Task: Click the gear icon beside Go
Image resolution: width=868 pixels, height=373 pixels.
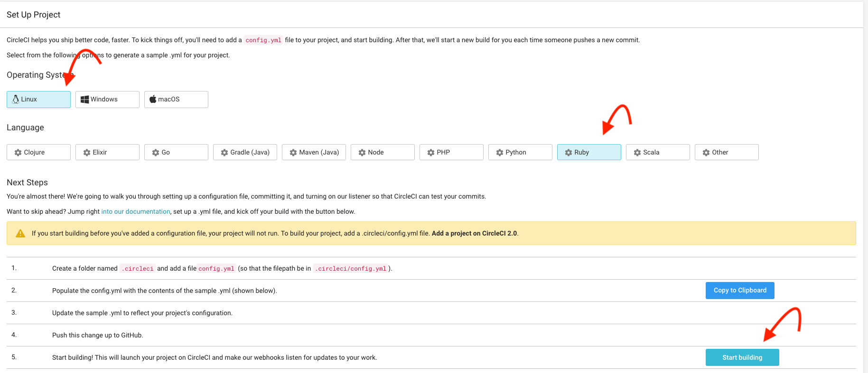Action: pos(156,153)
